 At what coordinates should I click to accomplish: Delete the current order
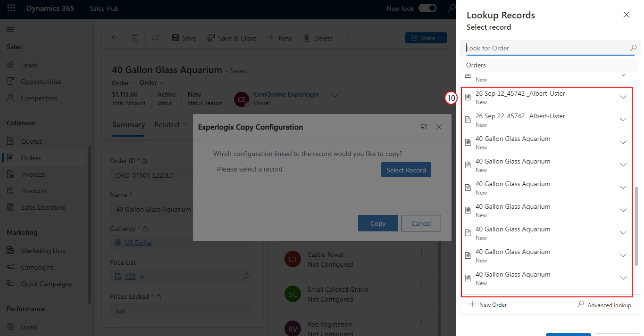318,38
